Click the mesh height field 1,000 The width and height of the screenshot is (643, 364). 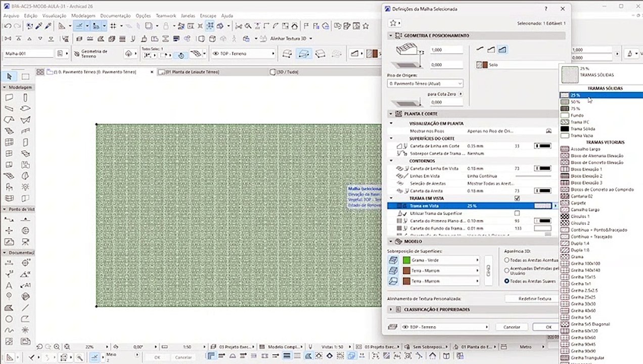[446, 50]
